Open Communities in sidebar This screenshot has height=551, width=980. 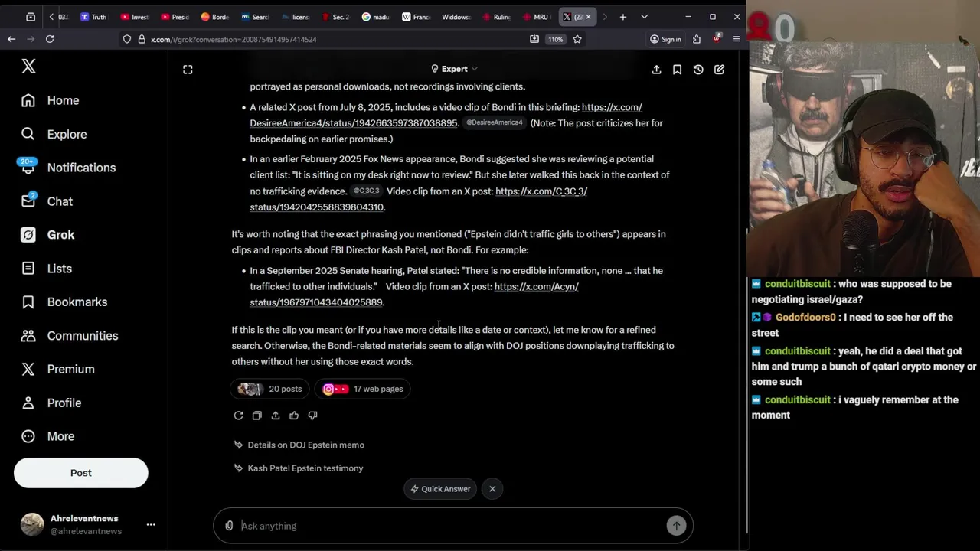(x=70, y=336)
